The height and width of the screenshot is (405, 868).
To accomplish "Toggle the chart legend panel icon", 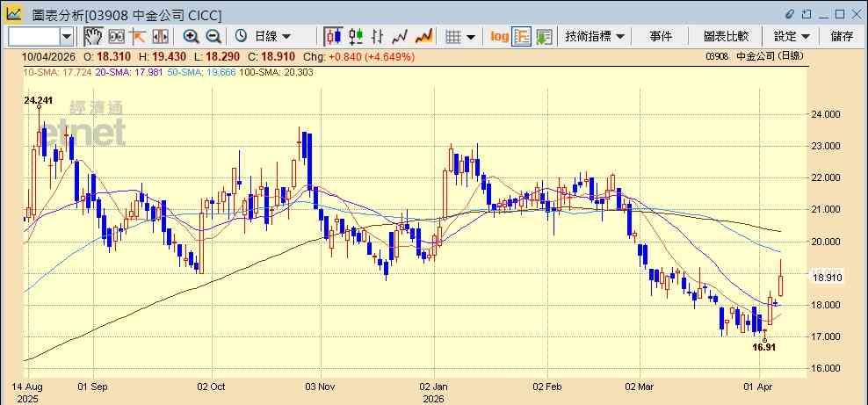I will [x=522, y=37].
